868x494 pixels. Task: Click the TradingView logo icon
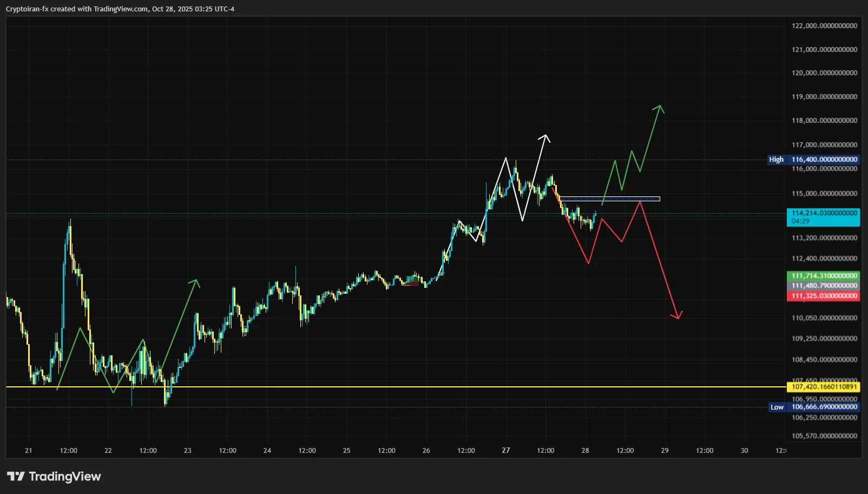click(x=16, y=477)
